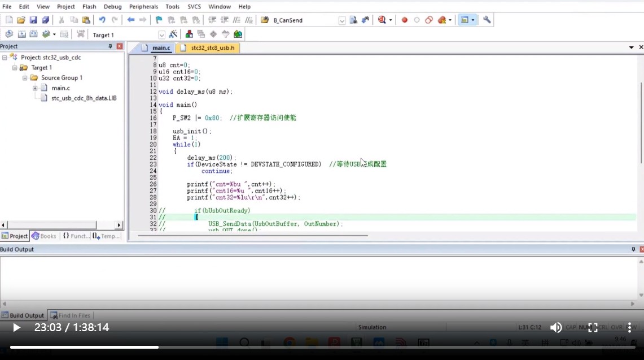Collapse Source Group 1 node
This screenshot has height=360, width=644.
pos(25,78)
